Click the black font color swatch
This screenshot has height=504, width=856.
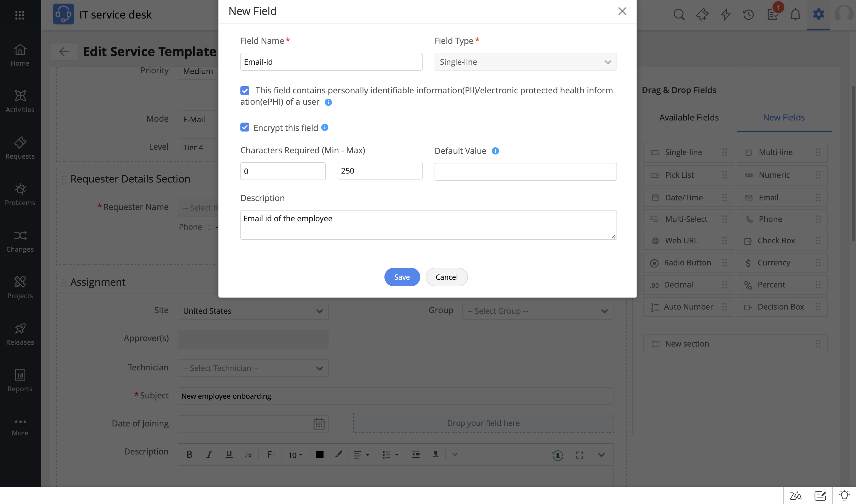tap(320, 454)
